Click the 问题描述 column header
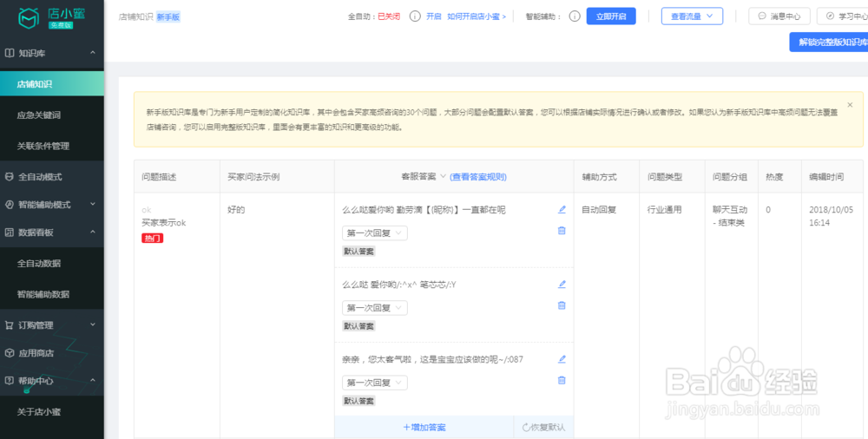 [x=159, y=177]
